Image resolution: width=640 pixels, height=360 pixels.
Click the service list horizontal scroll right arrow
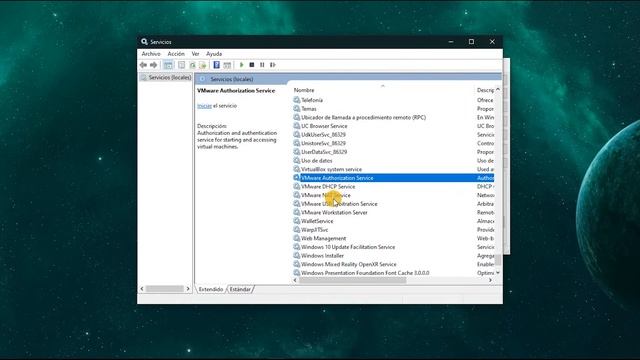coord(490,280)
